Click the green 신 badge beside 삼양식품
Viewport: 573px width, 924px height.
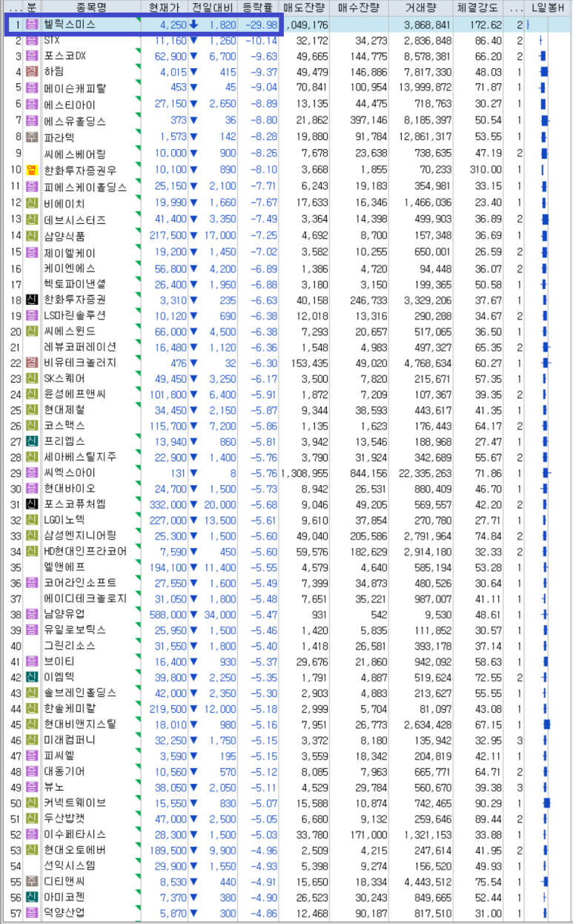[x=31, y=236]
